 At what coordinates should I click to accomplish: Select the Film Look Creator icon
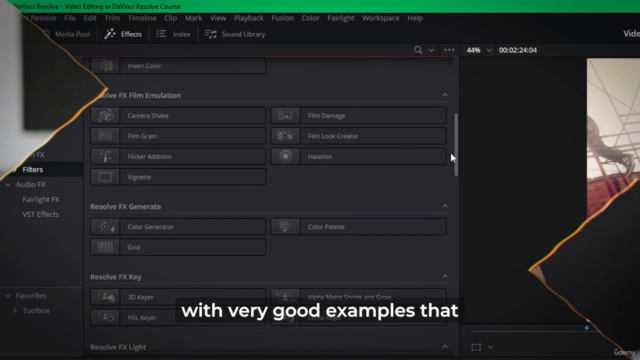coord(285,136)
